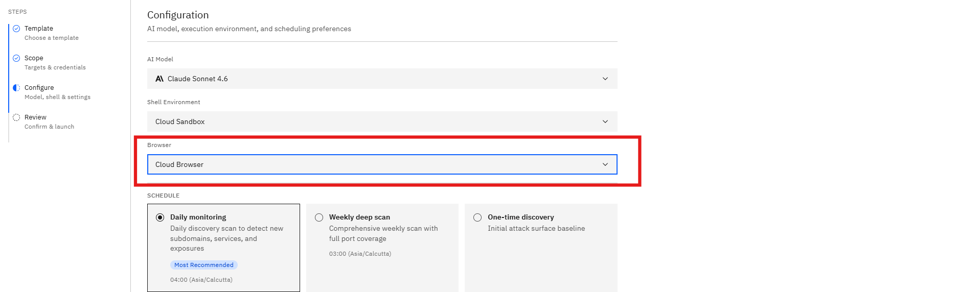Click the Anthropic logo beside Claude Sonnet 4.6
980x292 pixels.
click(159, 79)
